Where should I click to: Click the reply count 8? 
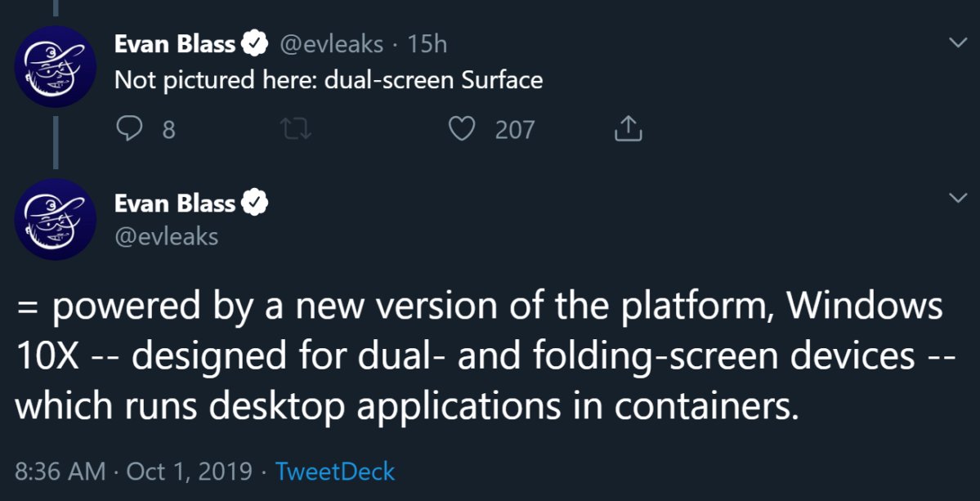(x=168, y=130)
